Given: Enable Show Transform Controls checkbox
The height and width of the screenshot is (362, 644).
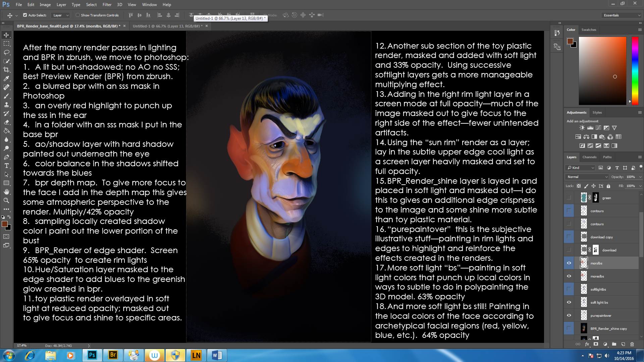Looking at the screenshot, I should click(x=77, y=15).
